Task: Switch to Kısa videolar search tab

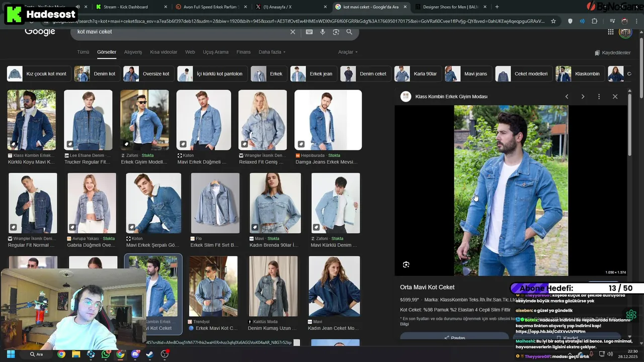Action: [x=164, y=52]
